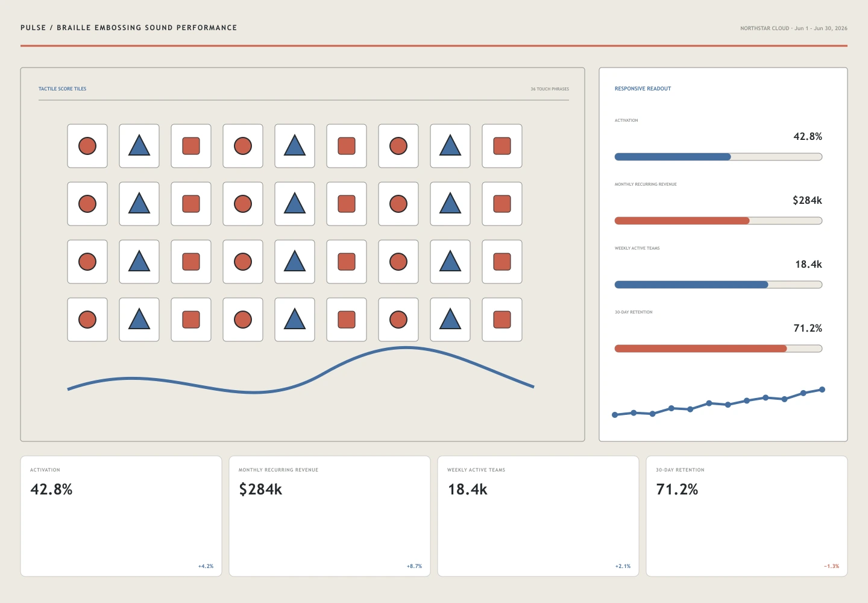Pick the first triangle tile in the third row
868x603 pixels.
point(139,262)
